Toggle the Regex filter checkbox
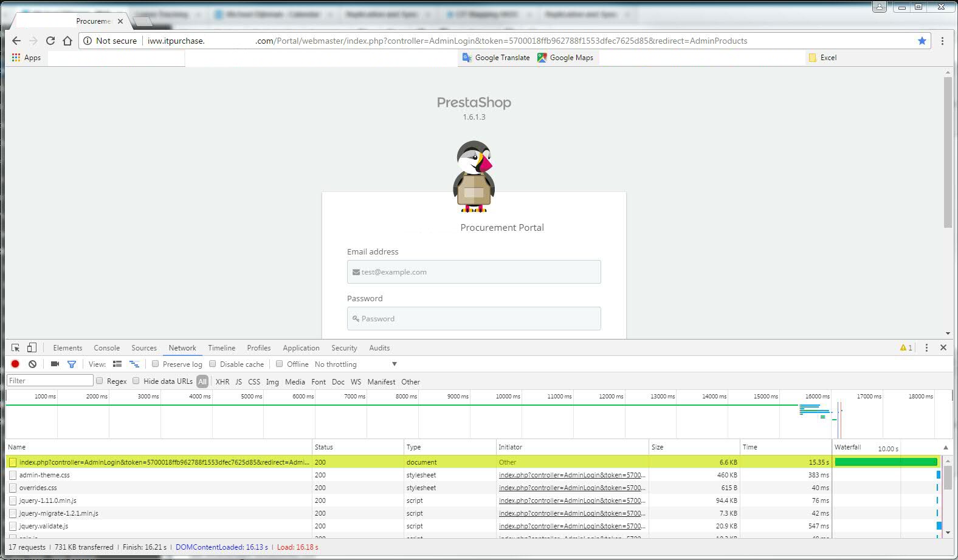This screenshot has height=560, width=958. tap(99, 381)
